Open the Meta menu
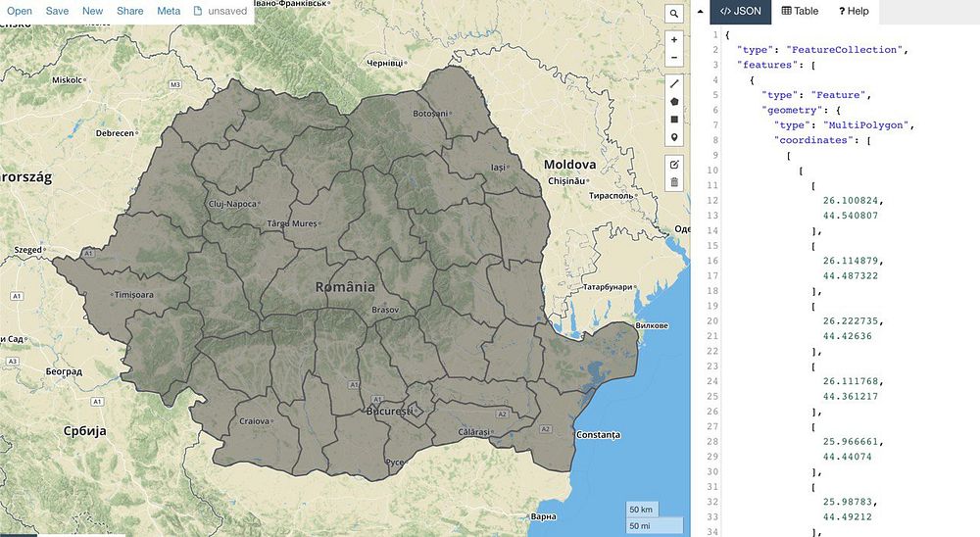980x537 pixels. click(x=169, y=11)
